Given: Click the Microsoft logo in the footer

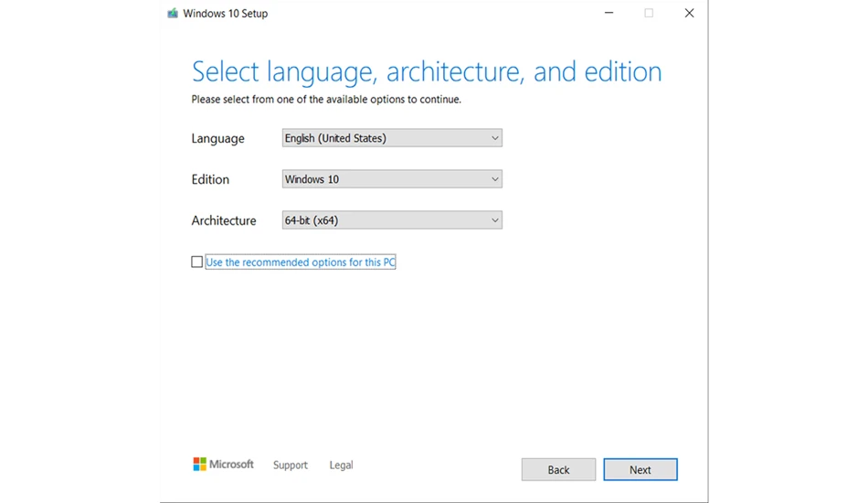Looking at the screenshot, I should 223,465.
